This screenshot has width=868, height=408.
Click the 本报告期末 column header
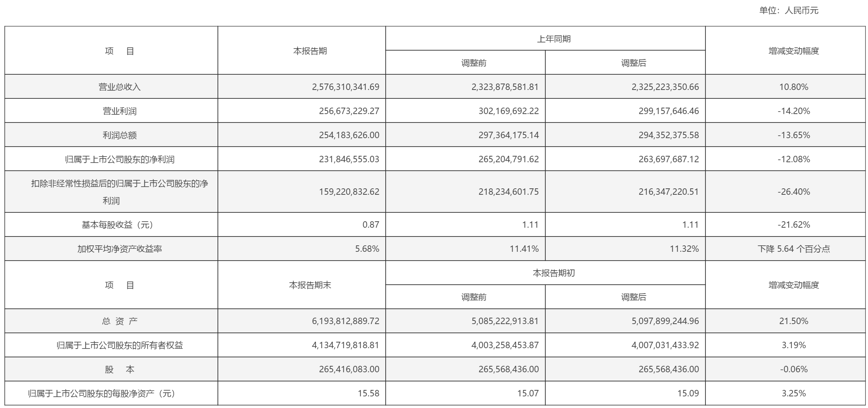pyautogui.click(x=310, y=285)
